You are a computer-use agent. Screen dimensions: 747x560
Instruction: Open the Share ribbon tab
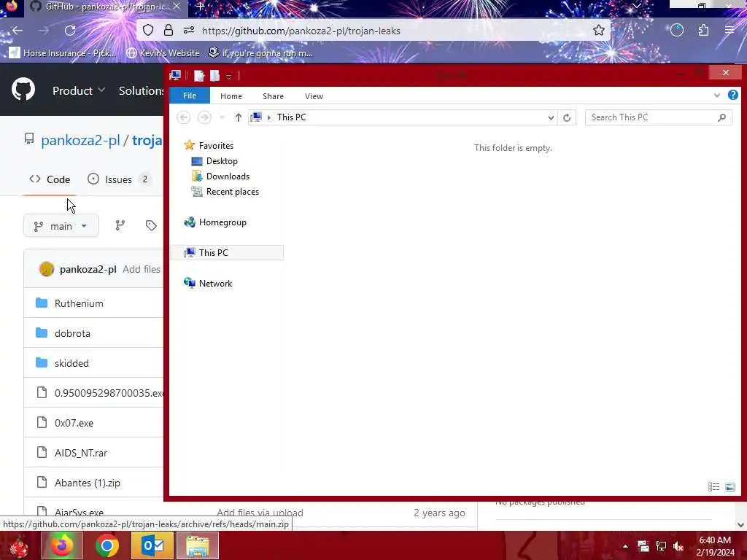coord(273,96)
